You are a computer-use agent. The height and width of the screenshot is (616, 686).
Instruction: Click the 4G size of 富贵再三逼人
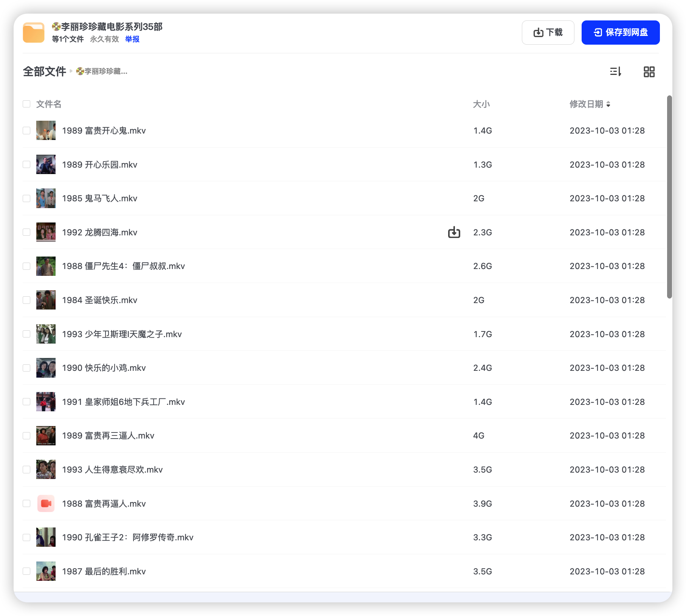tap(479, 436)
